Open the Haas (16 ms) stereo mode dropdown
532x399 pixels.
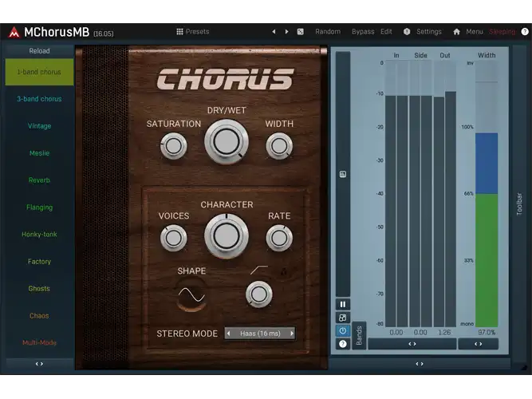pyautogui.click(x=260, y=334)
